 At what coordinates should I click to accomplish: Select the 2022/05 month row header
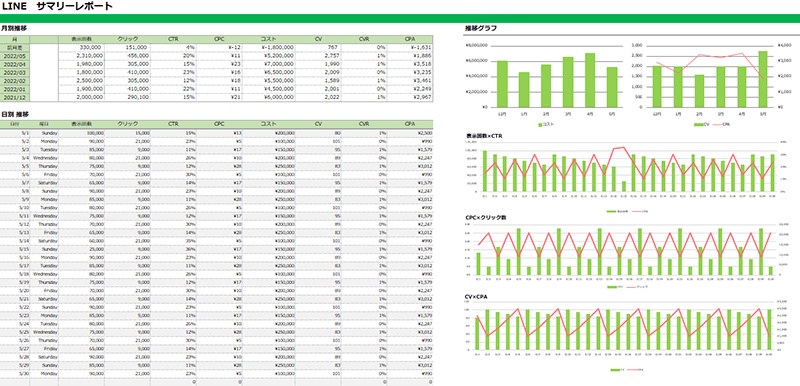[x=15, y=56]
